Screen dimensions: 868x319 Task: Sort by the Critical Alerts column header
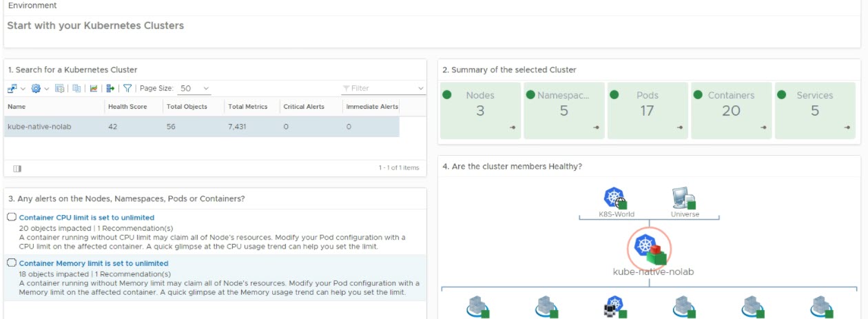[304, 107]
